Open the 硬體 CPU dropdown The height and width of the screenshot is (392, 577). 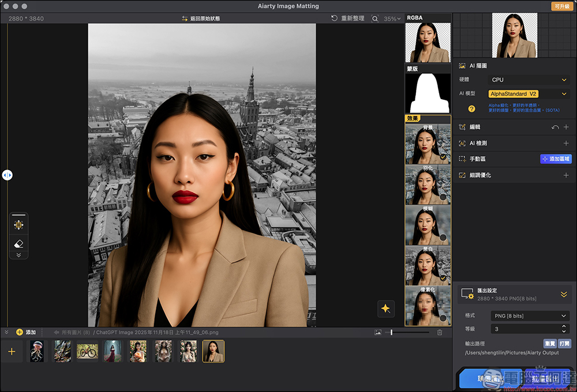point(528,80)
